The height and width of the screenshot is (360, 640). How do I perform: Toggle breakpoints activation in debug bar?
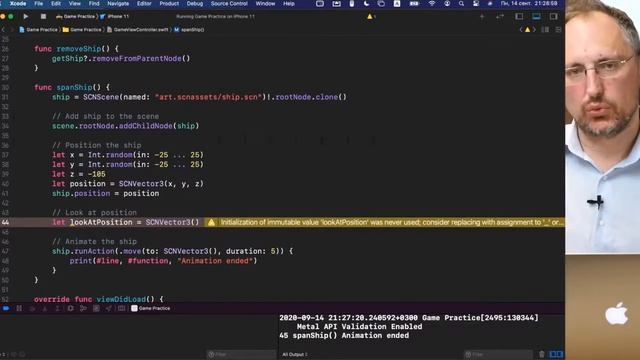pos(6,309)
